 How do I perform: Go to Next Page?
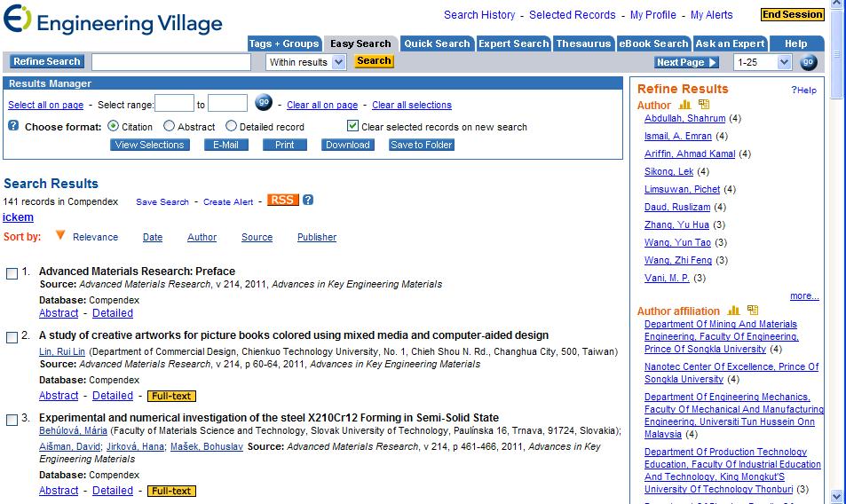(x=686, y=62)
